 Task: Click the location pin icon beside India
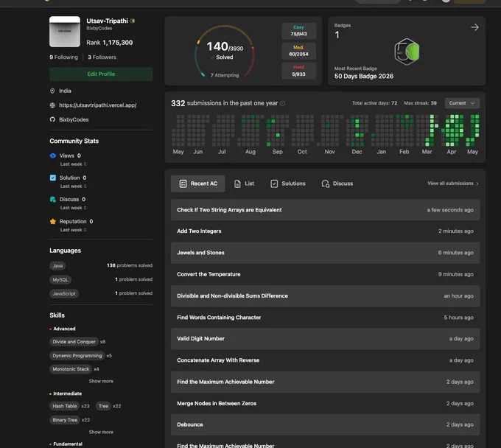coord(52,91)
